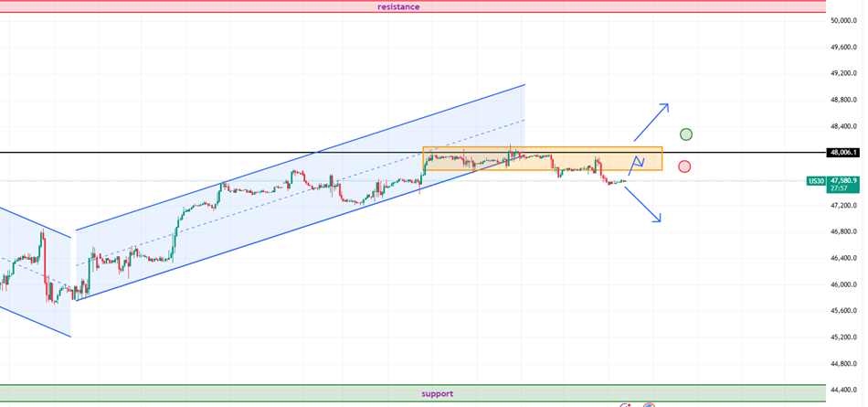Click the "resistance" zone label

[398, 6]
